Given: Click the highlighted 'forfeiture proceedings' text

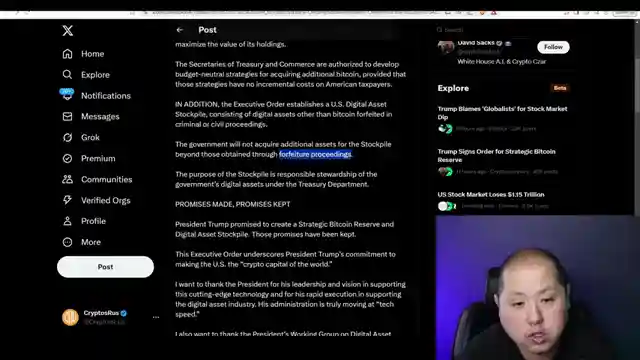Looking at the screenshot, I should tap(315, 154).
